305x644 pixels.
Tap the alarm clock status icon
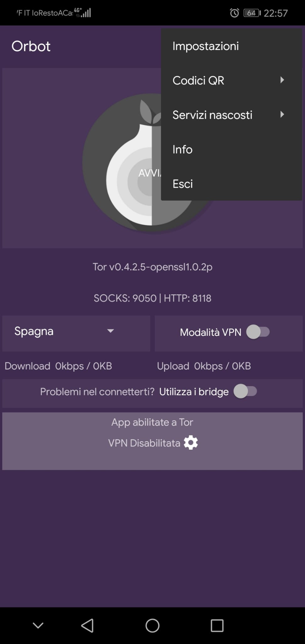pyautogui.click(x=234, y=13)
